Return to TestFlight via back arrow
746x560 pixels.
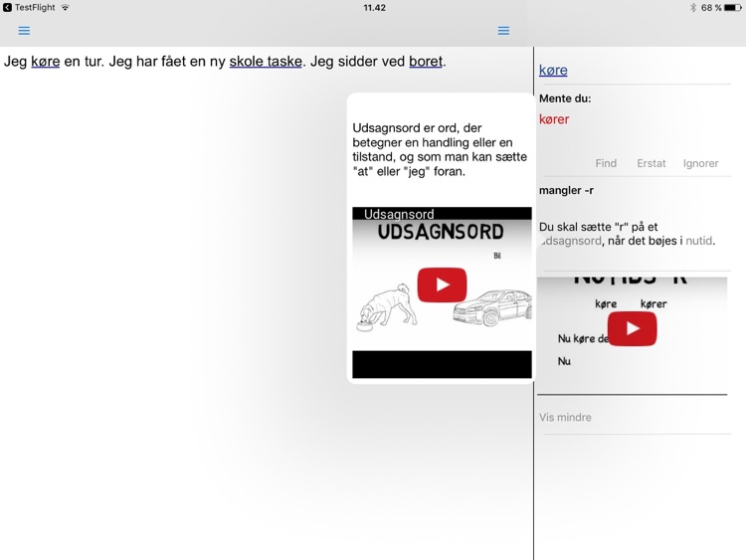coord(7,8)
